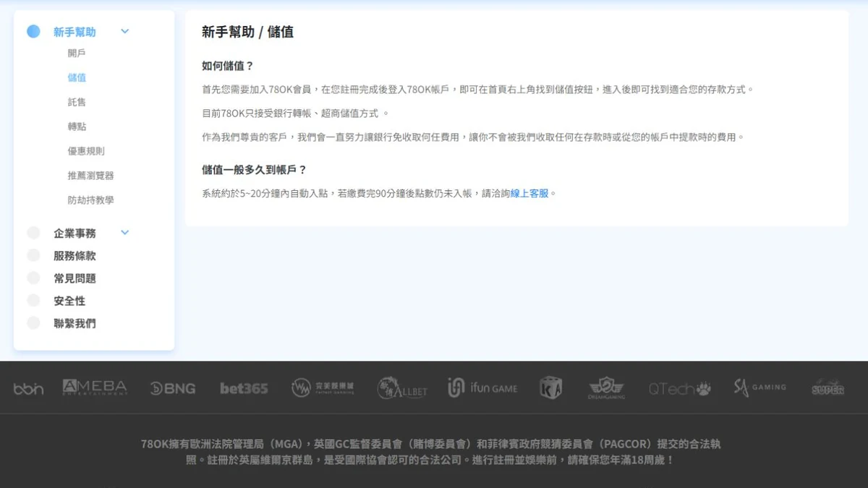Click the bet365 logo
The height and width of the screenshot is (488, 868).
pos(244,388)
